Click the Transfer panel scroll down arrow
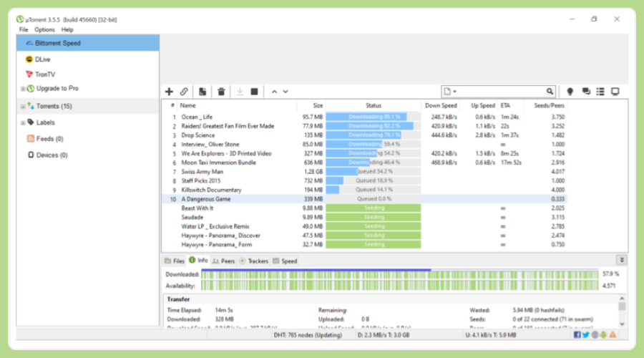Viewport: 644px width, 358px height. pyautogui.click(x=622, y=324)
